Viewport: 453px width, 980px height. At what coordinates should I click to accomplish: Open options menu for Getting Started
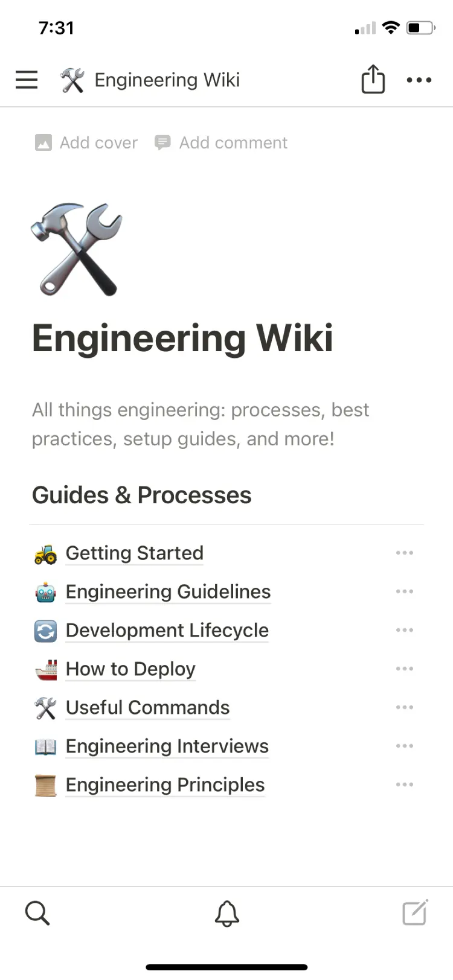click(x=404, y=553)
